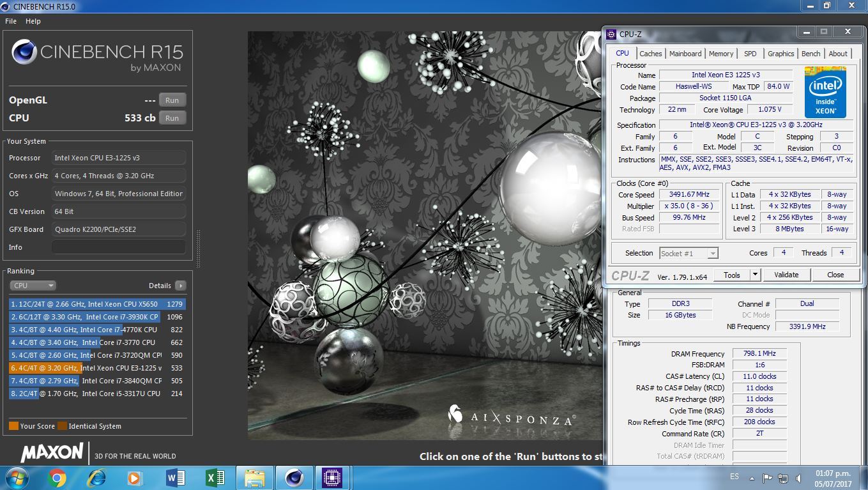868x490 pixels.
Task: Click the NB Frequency 3391.9 MHz value
Action: click(x=807, y=326)
